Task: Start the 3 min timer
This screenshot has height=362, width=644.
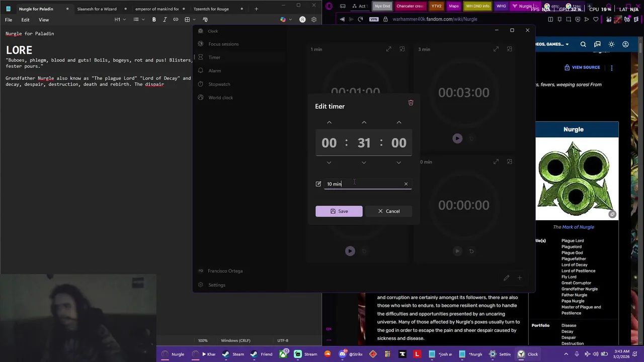Action: tap(457, 138)
